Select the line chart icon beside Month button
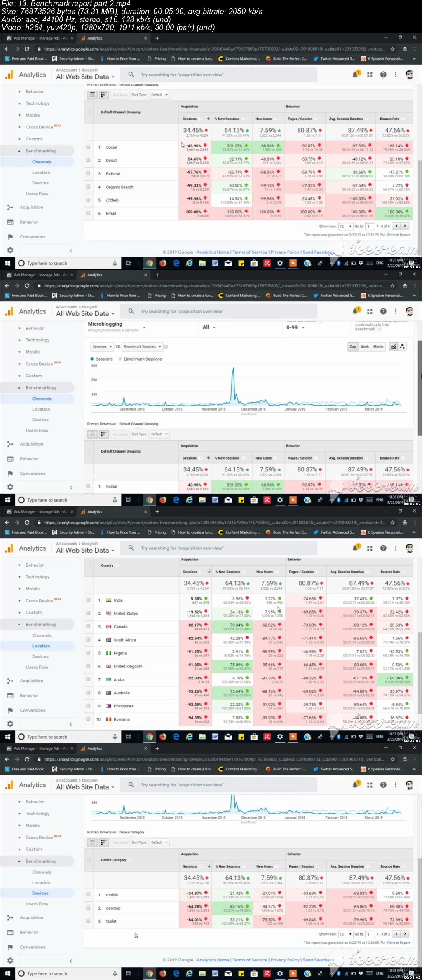The width and height of the screenshot is (422, 980). coord(393,347)
